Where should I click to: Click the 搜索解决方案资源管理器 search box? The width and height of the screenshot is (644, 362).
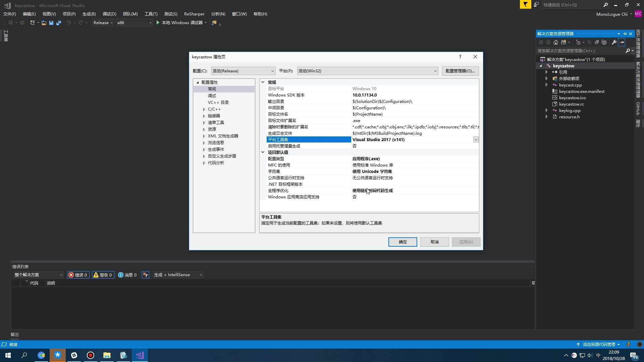[x=580, y=51]
